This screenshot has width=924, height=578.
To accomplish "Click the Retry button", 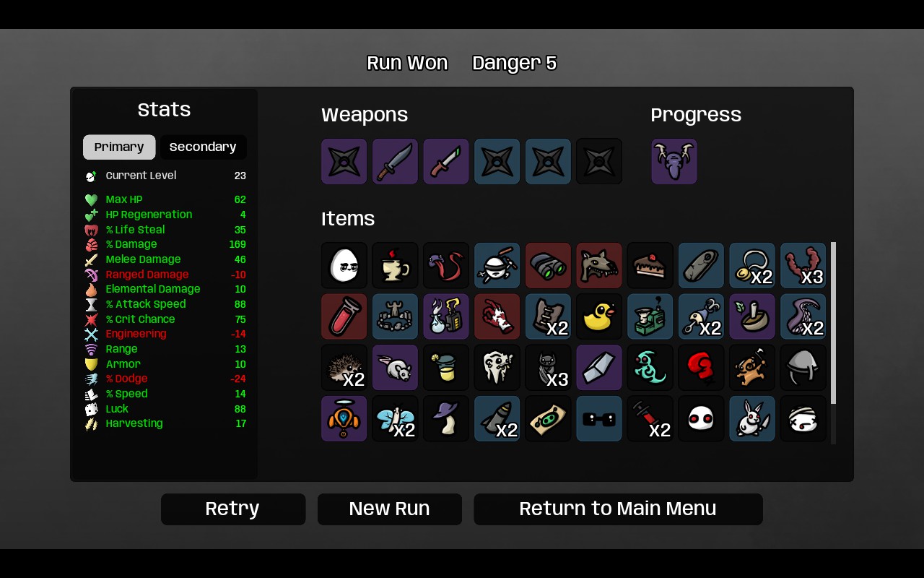I will tap(233, 509).
